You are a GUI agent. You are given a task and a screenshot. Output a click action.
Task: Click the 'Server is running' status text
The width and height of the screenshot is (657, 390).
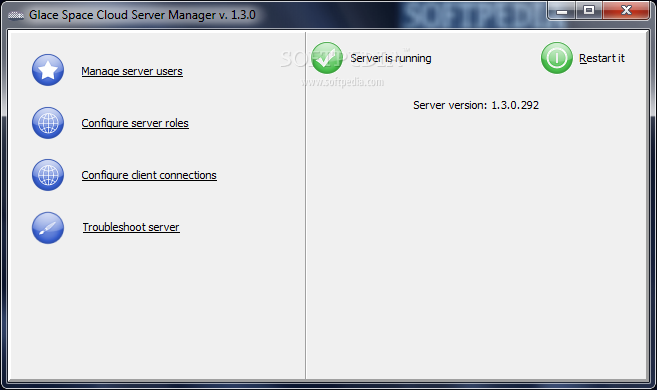[x=391, y=58]
